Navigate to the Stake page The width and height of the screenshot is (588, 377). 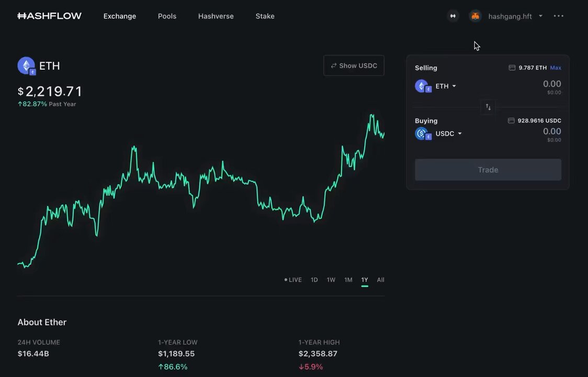[x=265, y=16]
